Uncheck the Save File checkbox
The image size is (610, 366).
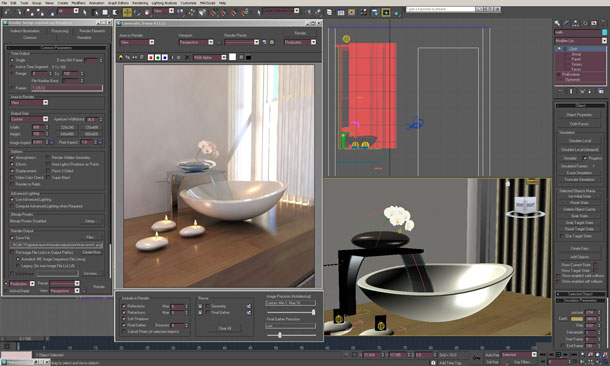[x=12, y=238]
